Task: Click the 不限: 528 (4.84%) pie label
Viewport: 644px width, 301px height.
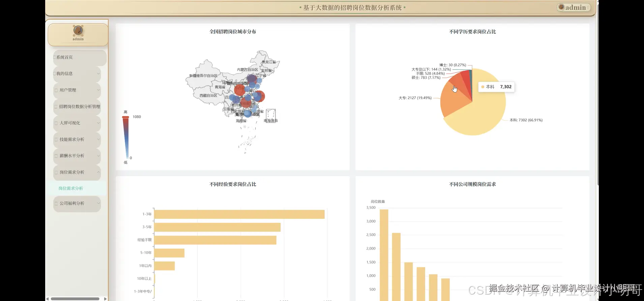Action: click(430, 73)
